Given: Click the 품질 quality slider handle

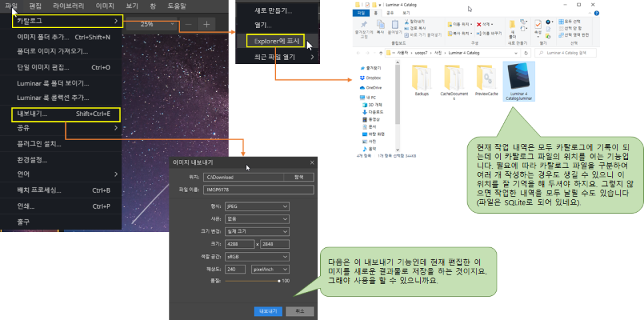Looking at the screenshot, I should click(x=279, y=281).
